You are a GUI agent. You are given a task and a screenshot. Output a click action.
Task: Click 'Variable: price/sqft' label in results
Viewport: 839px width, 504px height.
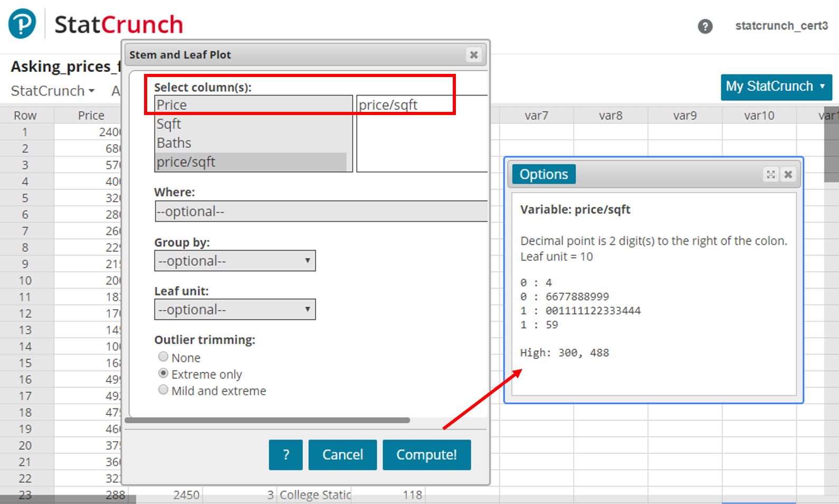(575, 210)
